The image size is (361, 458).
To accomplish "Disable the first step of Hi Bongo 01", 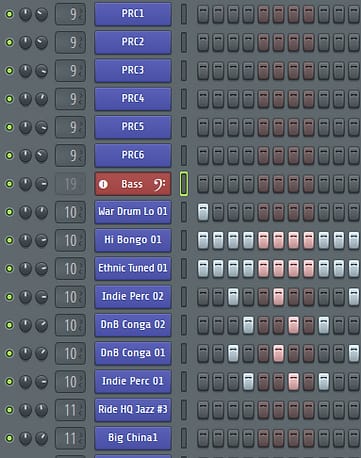I will (203, 240).
